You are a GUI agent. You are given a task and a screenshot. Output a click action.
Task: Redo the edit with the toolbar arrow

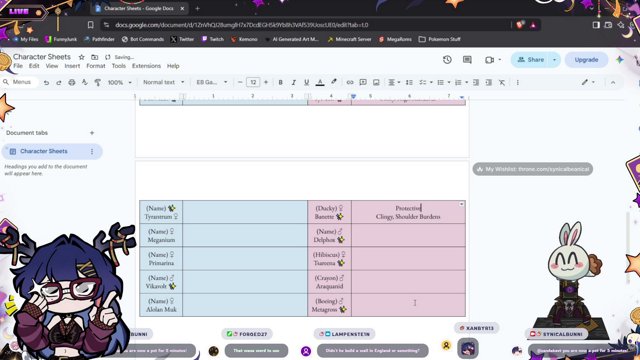[59, 82]
